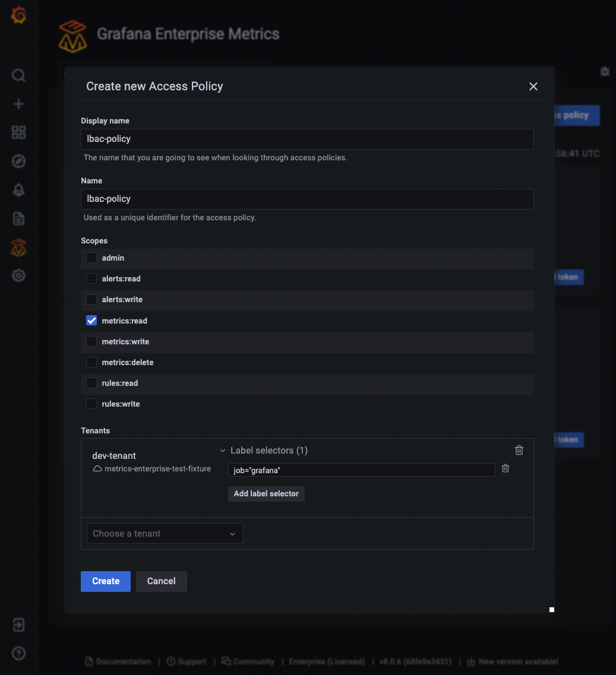Open Grafana Enterprise Metrics sidebar icon
The width and height of the screenshot is (616, 675).
[19, 248]
